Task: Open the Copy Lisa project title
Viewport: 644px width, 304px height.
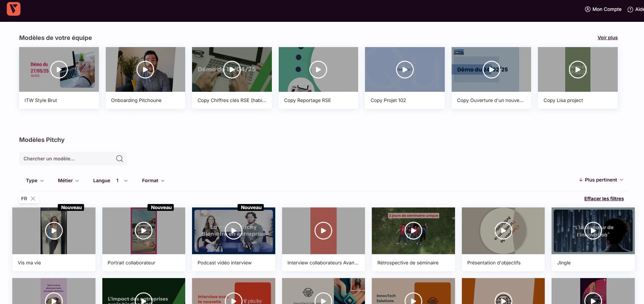Action: coord(563,100)
